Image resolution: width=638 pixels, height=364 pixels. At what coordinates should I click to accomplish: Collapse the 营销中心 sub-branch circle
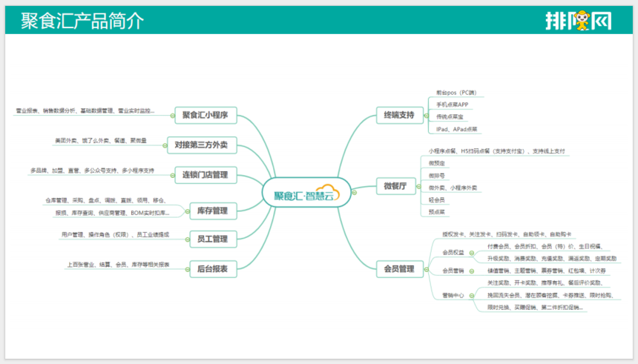point(472,296)
